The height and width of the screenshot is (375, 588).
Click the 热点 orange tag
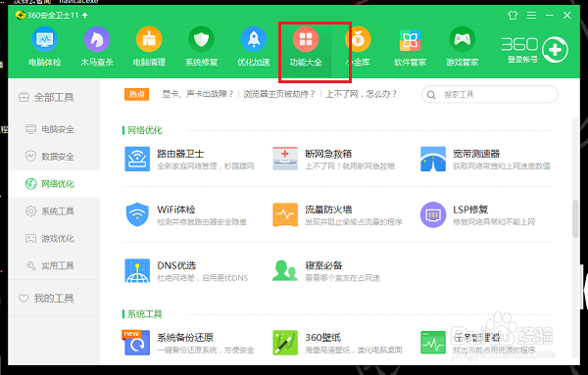pos(136,94)
